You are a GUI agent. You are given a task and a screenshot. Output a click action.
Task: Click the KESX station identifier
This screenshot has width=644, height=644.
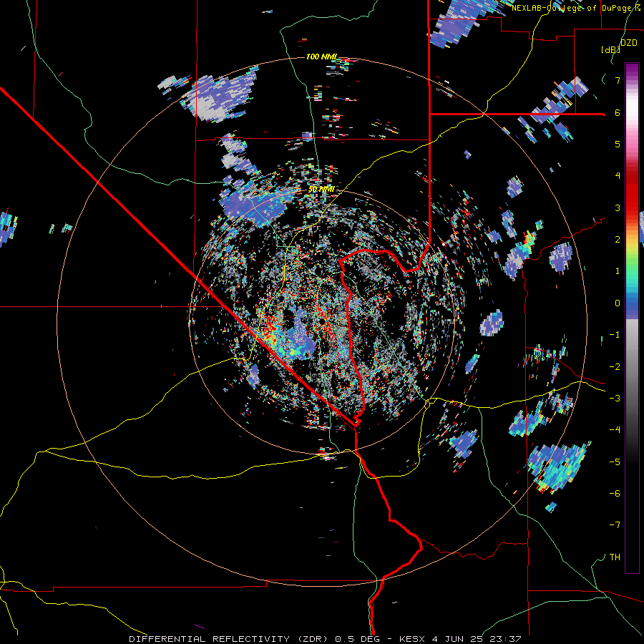pyautogui.click(x=413, y=639)
